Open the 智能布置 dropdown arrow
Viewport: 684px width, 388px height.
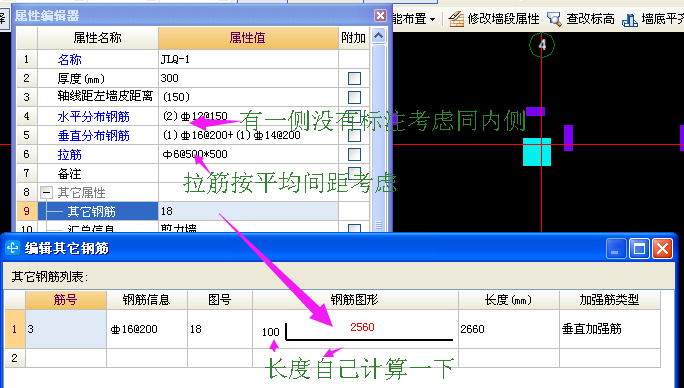coord(432,19)
